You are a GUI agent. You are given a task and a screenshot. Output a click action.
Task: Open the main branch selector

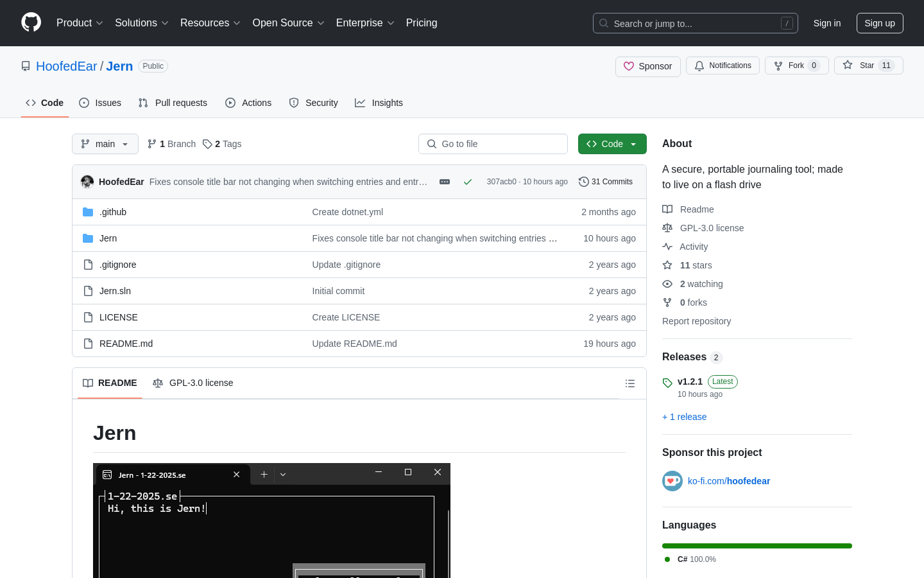click(105, 144)
